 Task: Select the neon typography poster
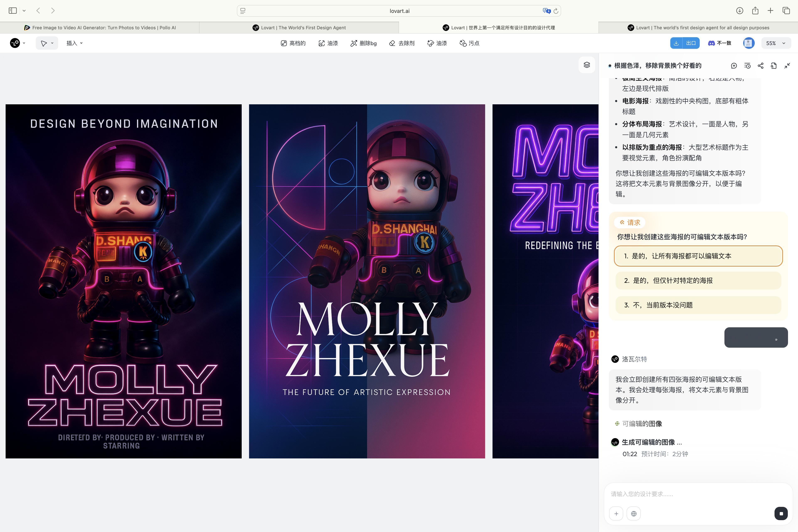coord(545,281)
